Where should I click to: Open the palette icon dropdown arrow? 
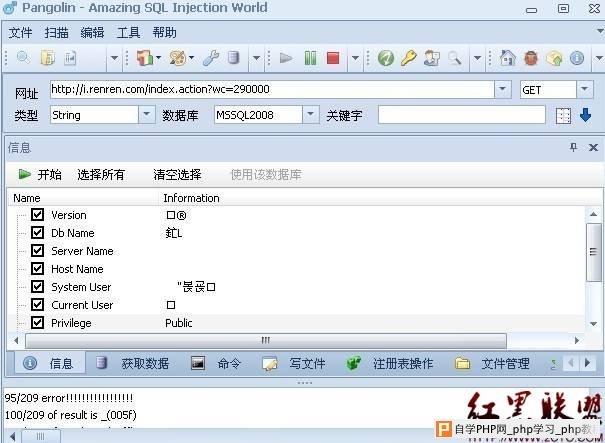tap(191, 58)
